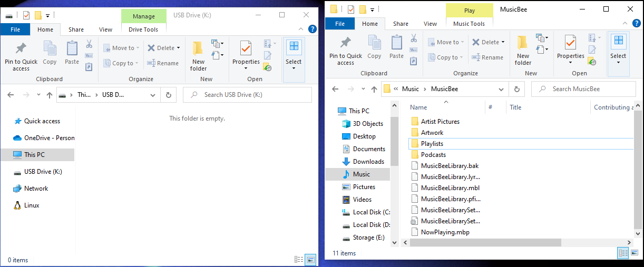Open Delete dropdown in USB Drive window
This screenshot has height=267, width=644.
(178, 48)
